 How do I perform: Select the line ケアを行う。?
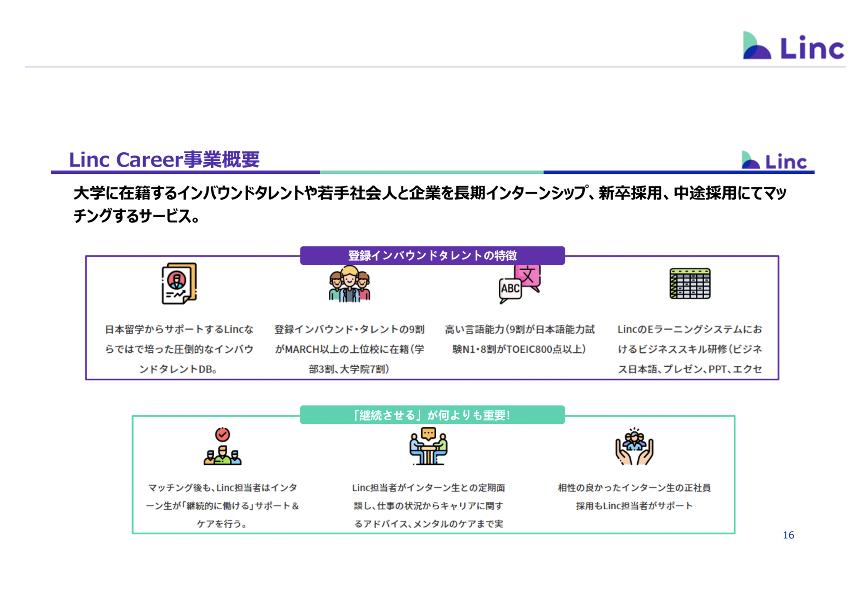pyautogui.click(x=222, y=524)
